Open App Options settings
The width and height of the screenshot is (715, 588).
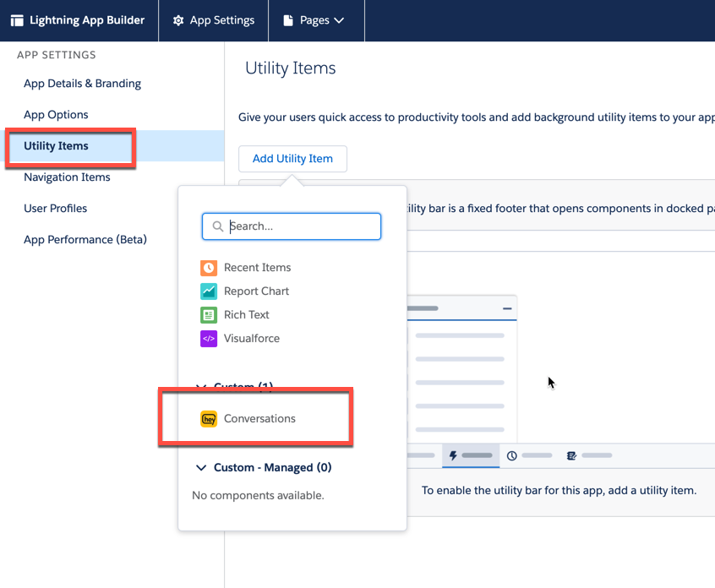(x=56, y=114)
